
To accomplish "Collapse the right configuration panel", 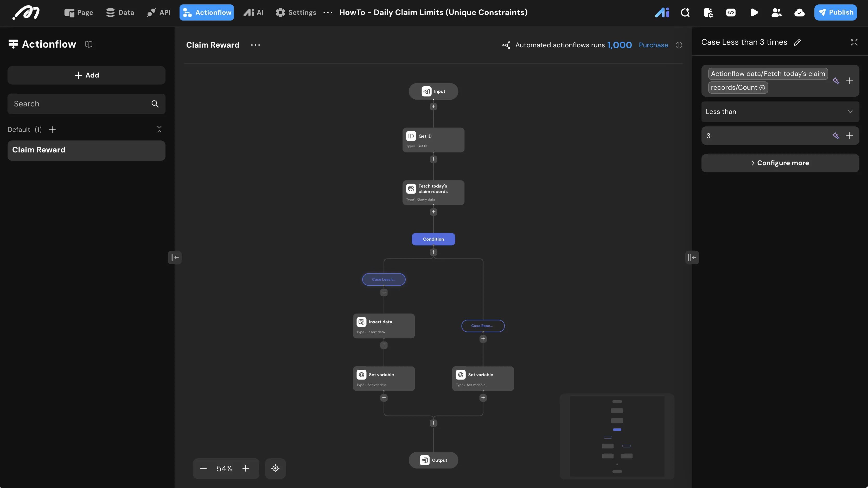I will click(x=692, y=257).
